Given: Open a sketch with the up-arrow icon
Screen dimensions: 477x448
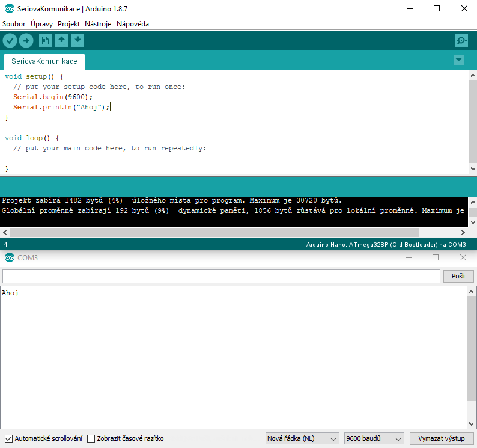Looking at the screenshot, I should (61, 40).
